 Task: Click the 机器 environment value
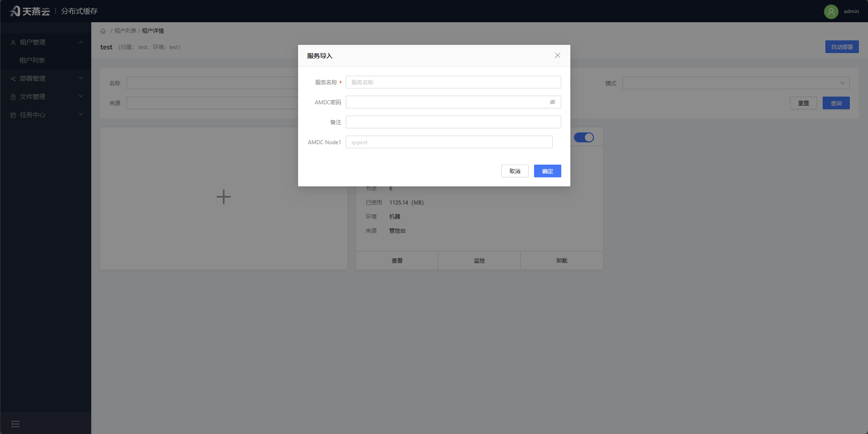click(x=395, y=217)
